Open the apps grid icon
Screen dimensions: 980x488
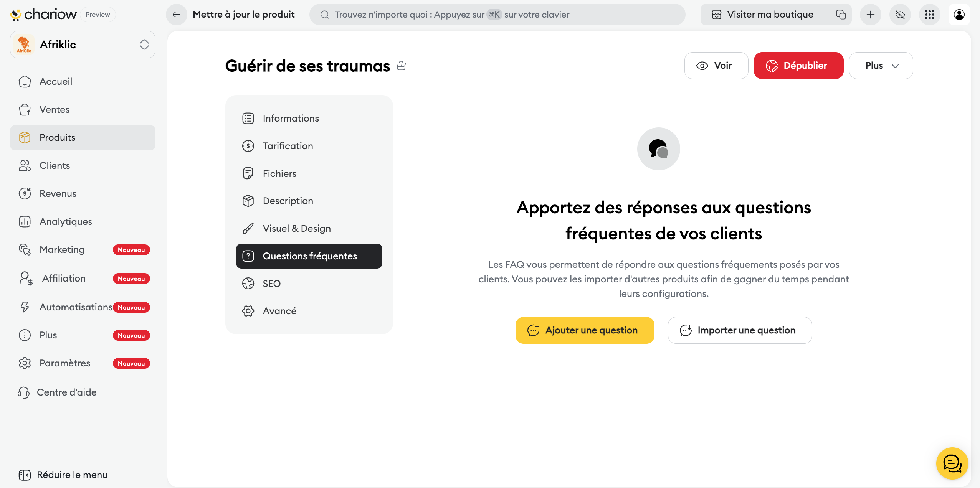pos(929,15)
